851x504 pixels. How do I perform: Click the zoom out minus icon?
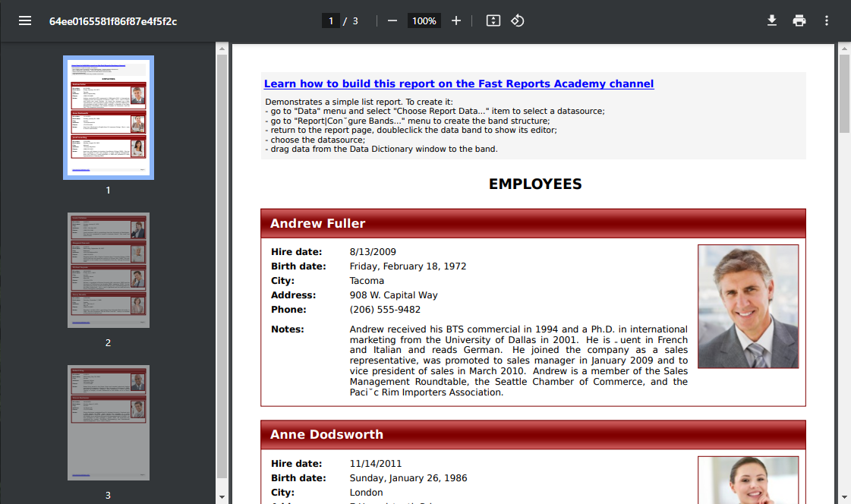[392, 20]
